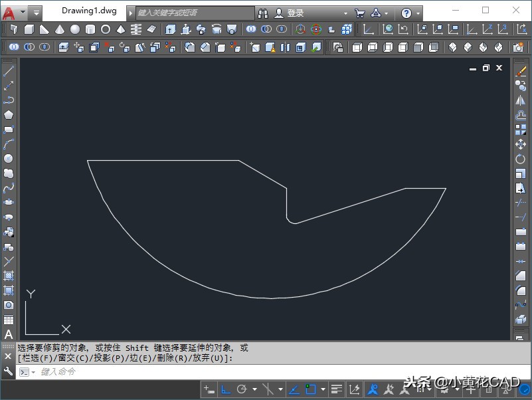The height and width of the screenshot is (400, 532).
Task: Click the 登录 sign-in button
Action: click(296, 13)
